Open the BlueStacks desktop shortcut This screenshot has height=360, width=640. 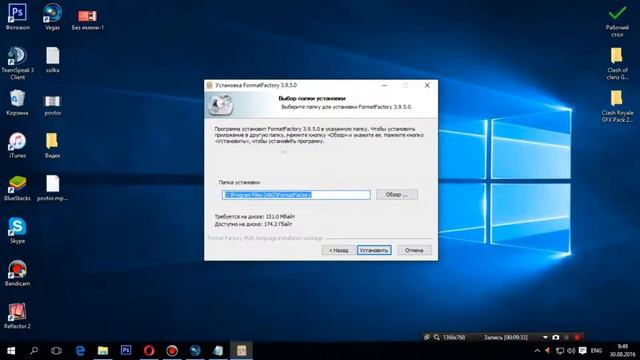click(17, 188)
